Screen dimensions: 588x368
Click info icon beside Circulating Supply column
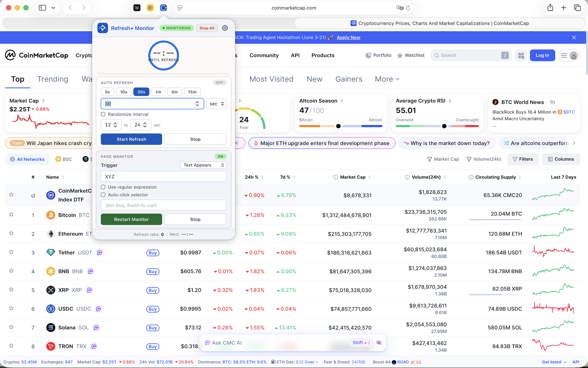tap(471, 177)
